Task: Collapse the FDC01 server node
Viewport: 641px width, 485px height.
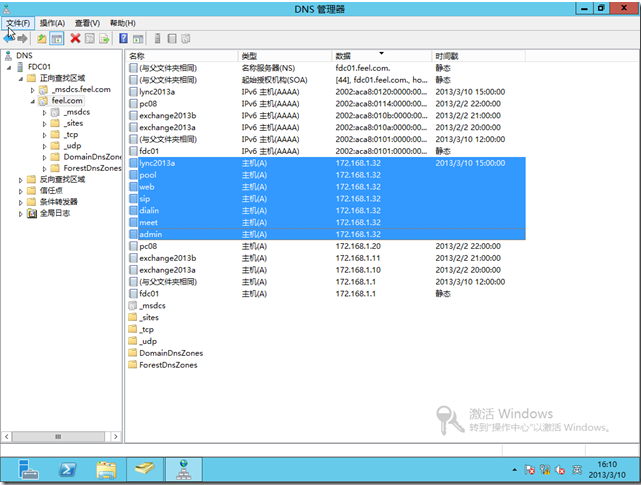Action: point(9,67)
